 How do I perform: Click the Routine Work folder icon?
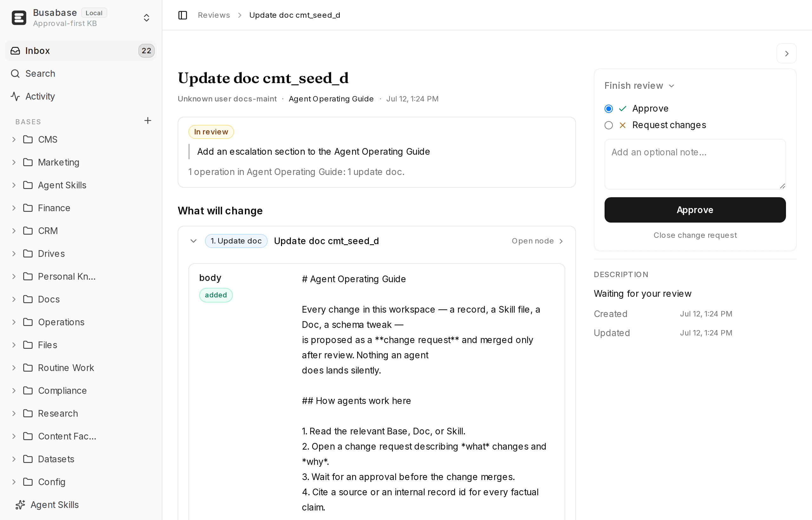click(x=28, y=368)
